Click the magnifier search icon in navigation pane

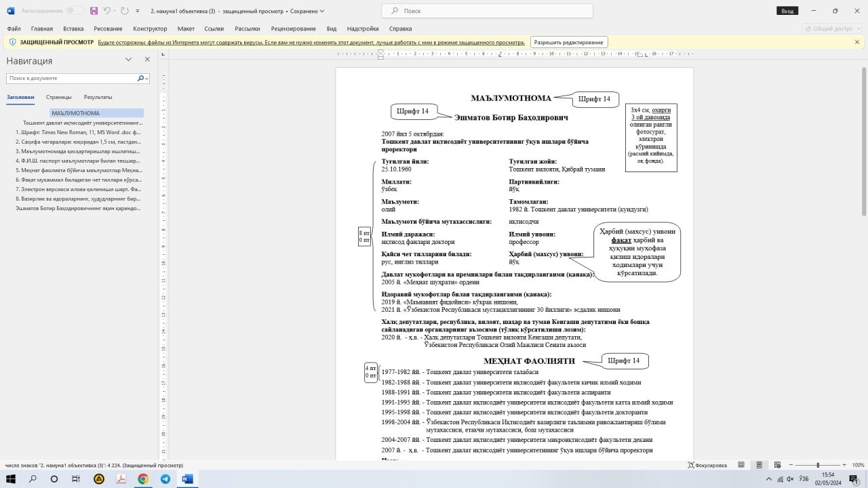[141, 79]
